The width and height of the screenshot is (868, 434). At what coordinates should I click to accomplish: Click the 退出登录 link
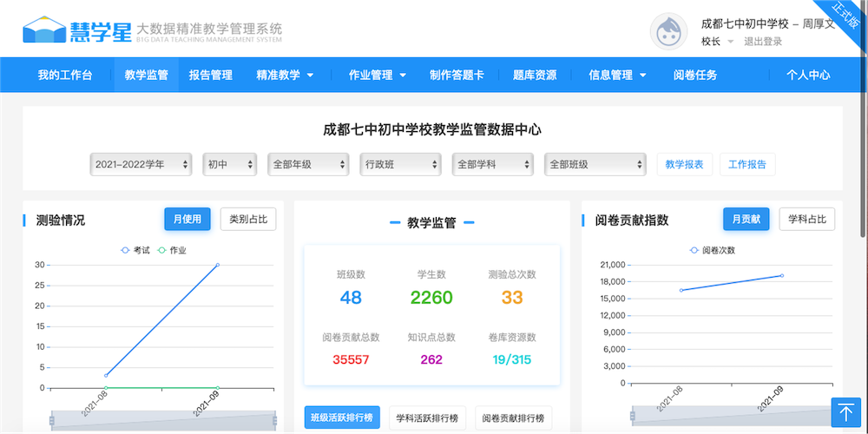763,42
